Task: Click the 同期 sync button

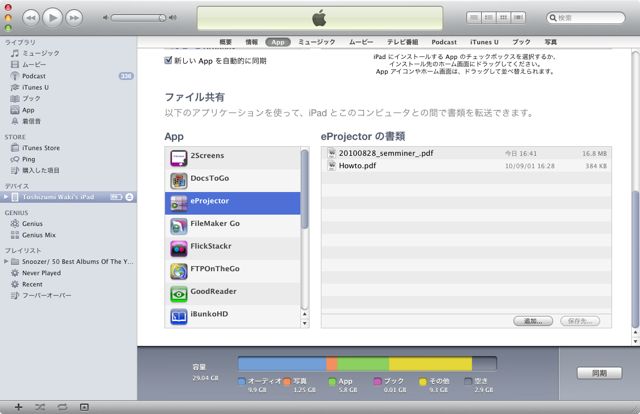Action: pyautogui.click(x=600, y=373)
